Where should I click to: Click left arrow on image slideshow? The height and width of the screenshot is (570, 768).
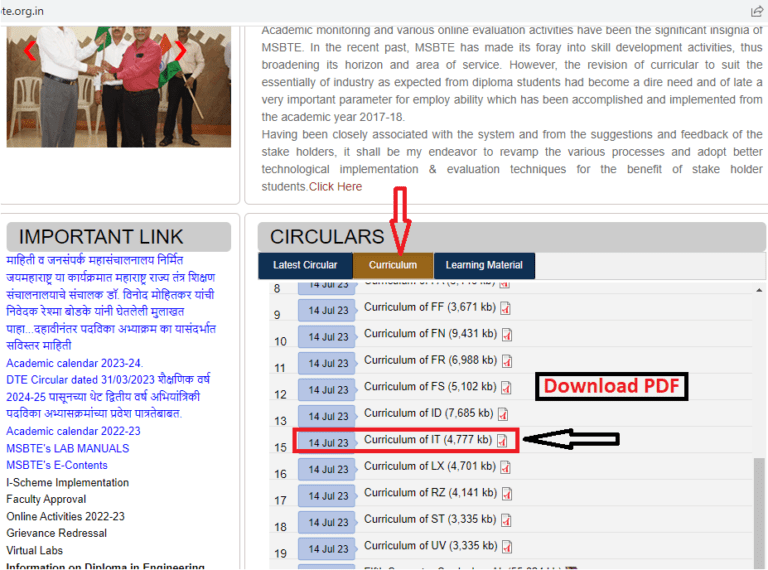tap(28, 49)
